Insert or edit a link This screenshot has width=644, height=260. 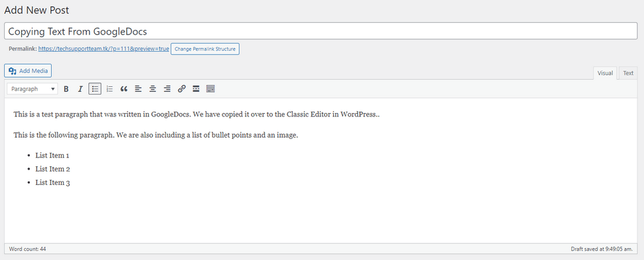pyautogui.click(x=181, y=89)
